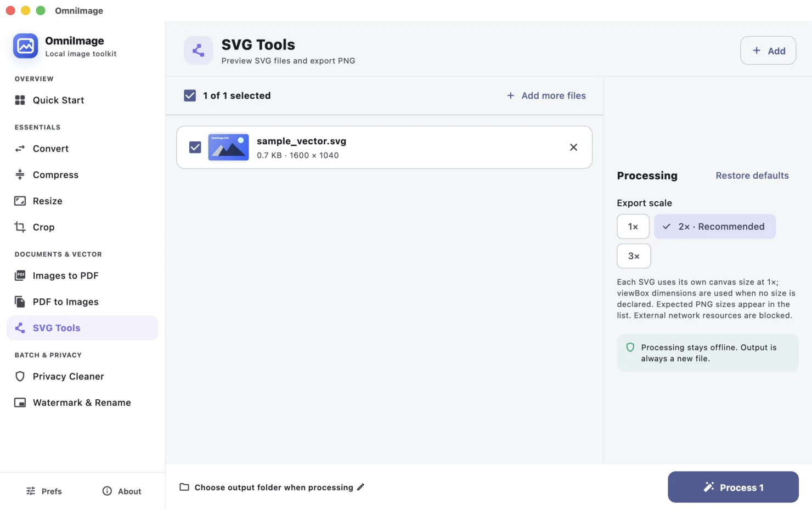Toggle the select-all checkbox

[190, 95]
